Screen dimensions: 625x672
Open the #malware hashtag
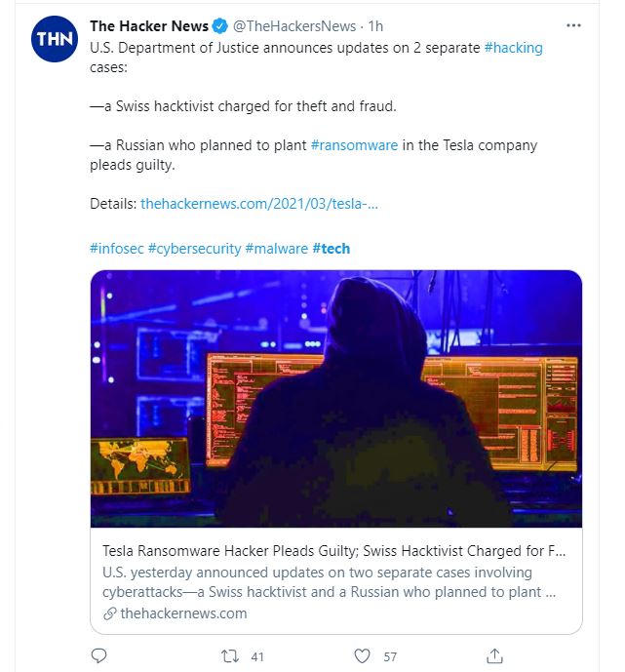[276, 249]
